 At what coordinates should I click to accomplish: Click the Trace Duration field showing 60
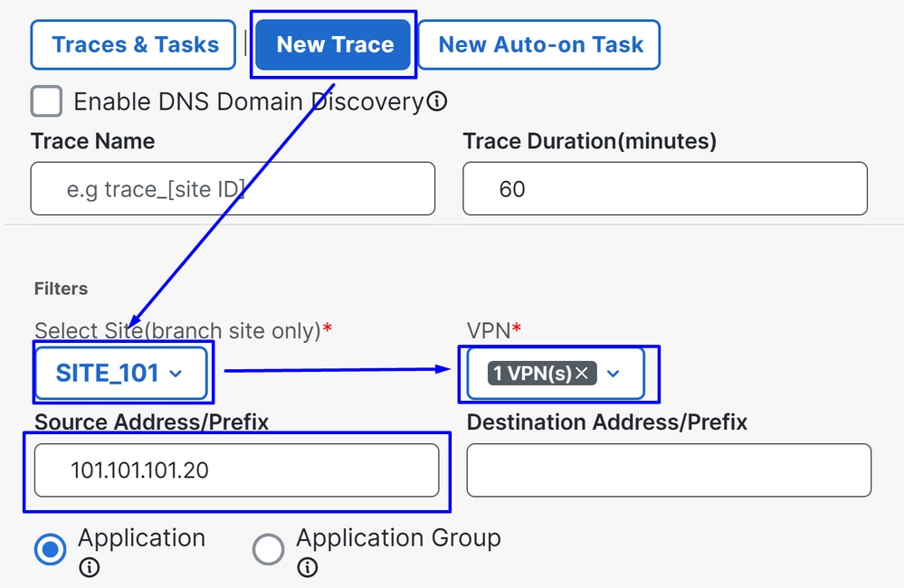tap(665, 188)
